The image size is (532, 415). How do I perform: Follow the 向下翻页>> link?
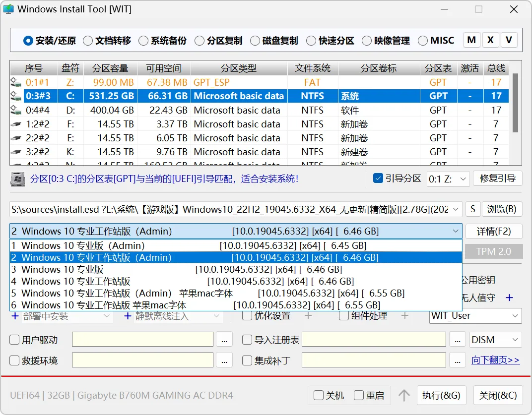[495, 360]
